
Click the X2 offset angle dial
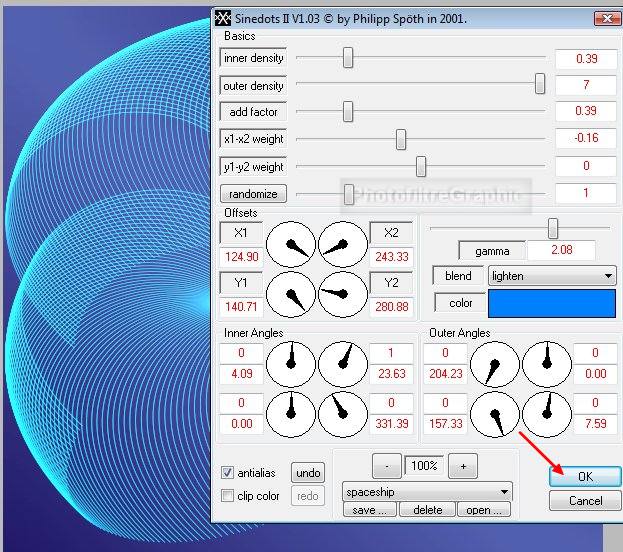(x=343, y=245)
